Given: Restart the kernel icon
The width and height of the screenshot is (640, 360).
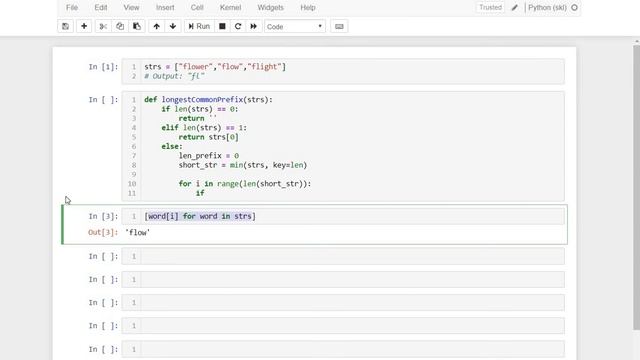Looking at the screenshot, I should tap(238, 27).
